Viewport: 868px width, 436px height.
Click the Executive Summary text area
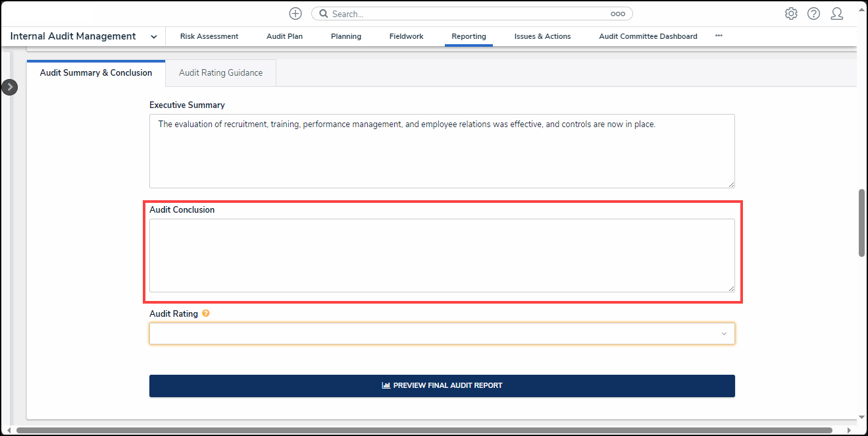click(x=442, y=151)
